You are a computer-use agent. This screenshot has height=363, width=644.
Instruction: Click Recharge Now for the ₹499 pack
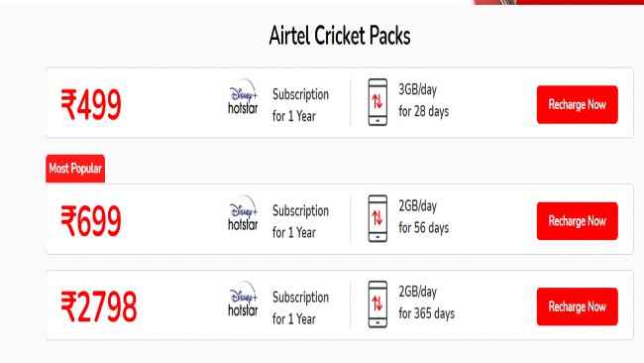pos(577,104)
